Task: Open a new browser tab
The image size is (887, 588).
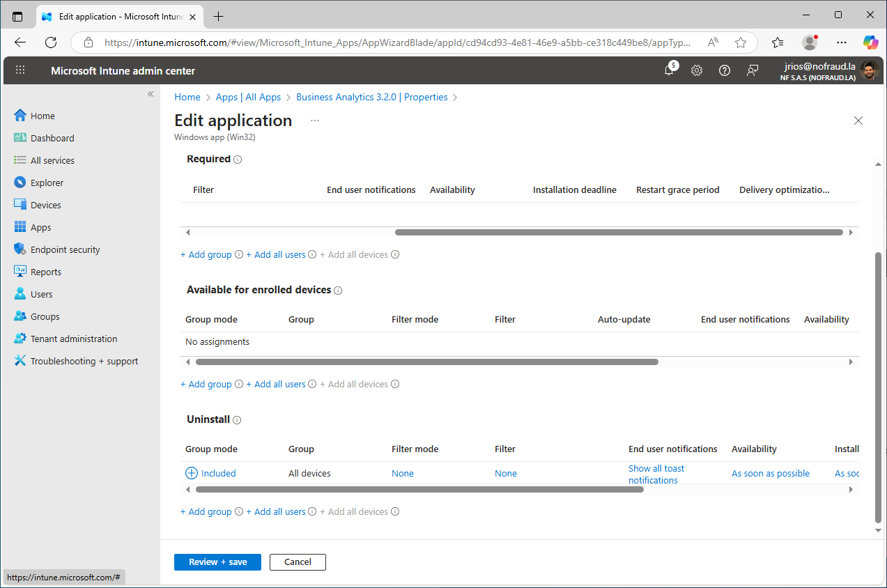Action: [218, 16]
